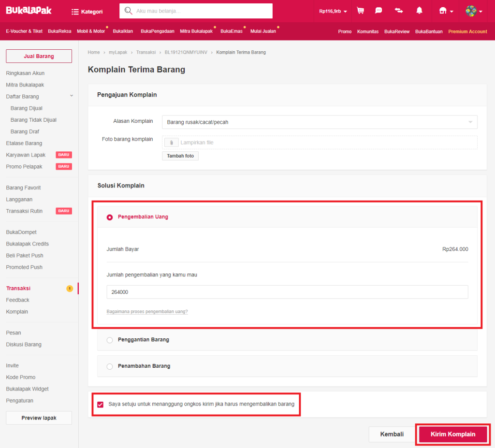Click the Preview lapak button
This screenshot has height=448, width=495.
(x=39, y=418)
